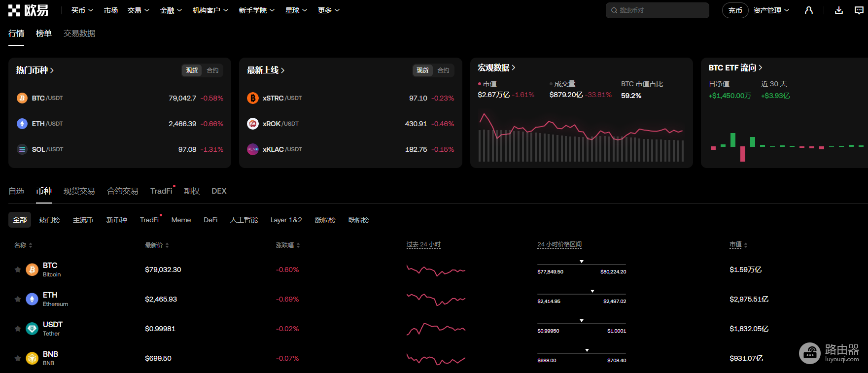Image resolution: width=868 pixels, height=373 pixels.
Task: Click the USDT 过去24小时 sparkline
Action: (x=436, y=329)
